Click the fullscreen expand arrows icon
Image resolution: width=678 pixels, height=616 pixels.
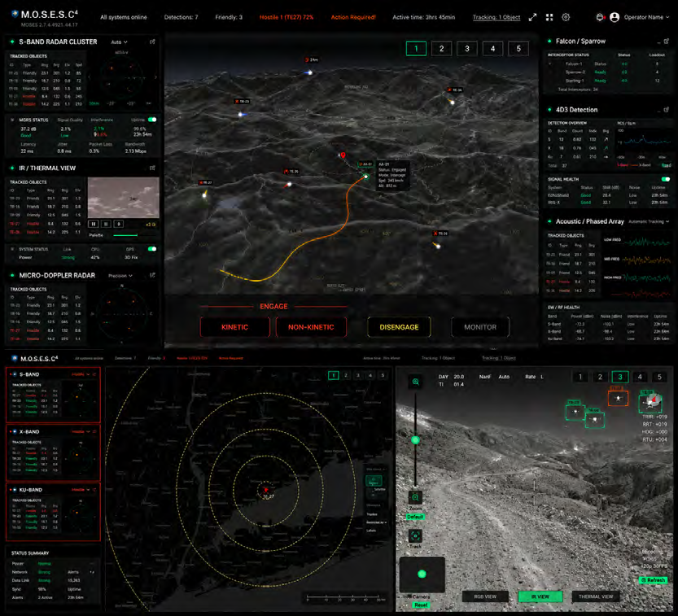pyautogui.click(x=532, y=17)
